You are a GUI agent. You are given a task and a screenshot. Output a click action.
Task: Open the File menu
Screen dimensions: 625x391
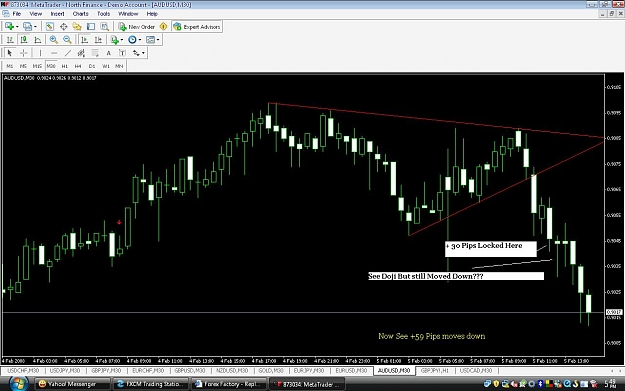(x=17, y=14)
